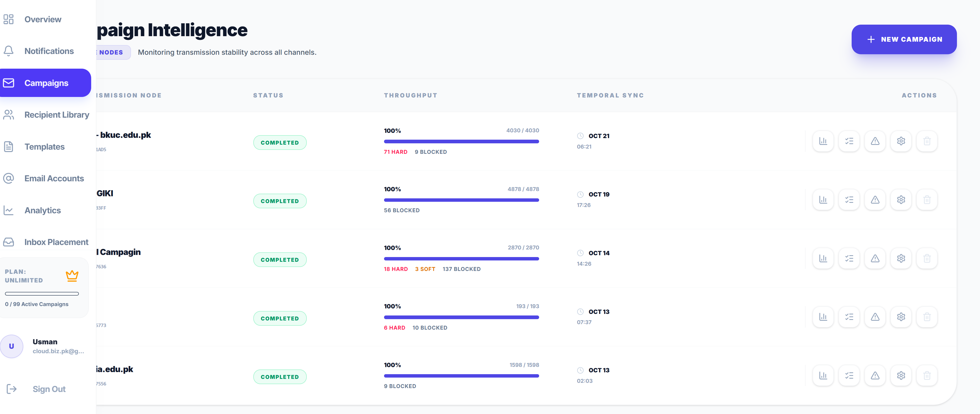This screenshot has width=980, height=414.
Task: Select Campaigns sidebar item
Action: pos(46,83)
